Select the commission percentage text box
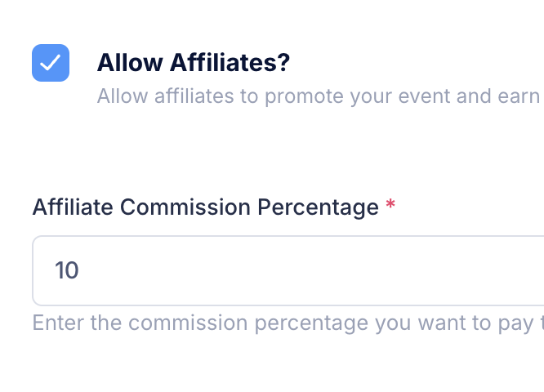The width and height of the screenshot is (544, 392). point(288,270)
